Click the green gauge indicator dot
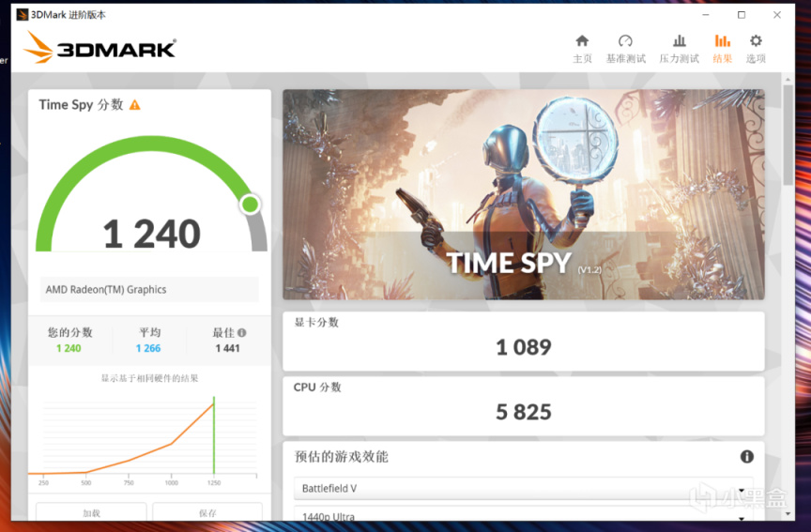 click(251, 205)
